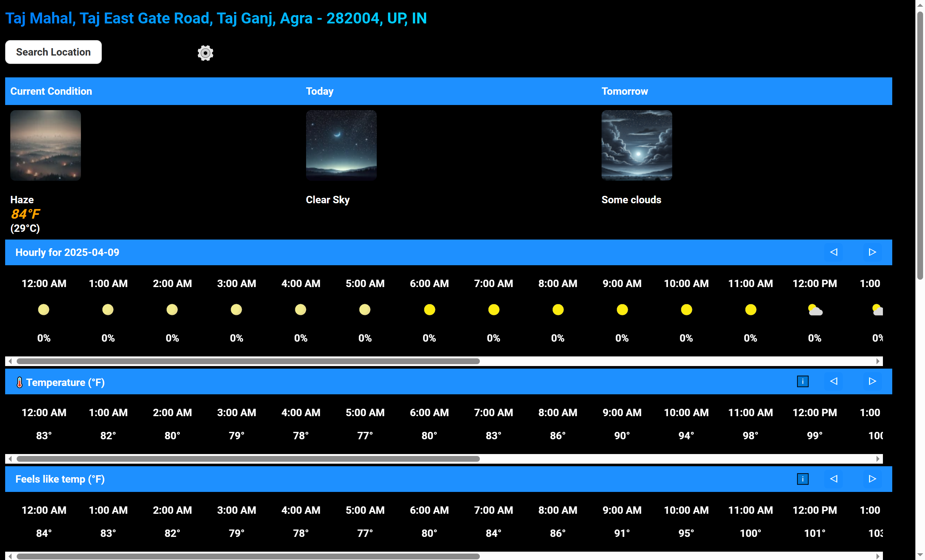Select the 5:00 AM moon icon

point(365,310)
